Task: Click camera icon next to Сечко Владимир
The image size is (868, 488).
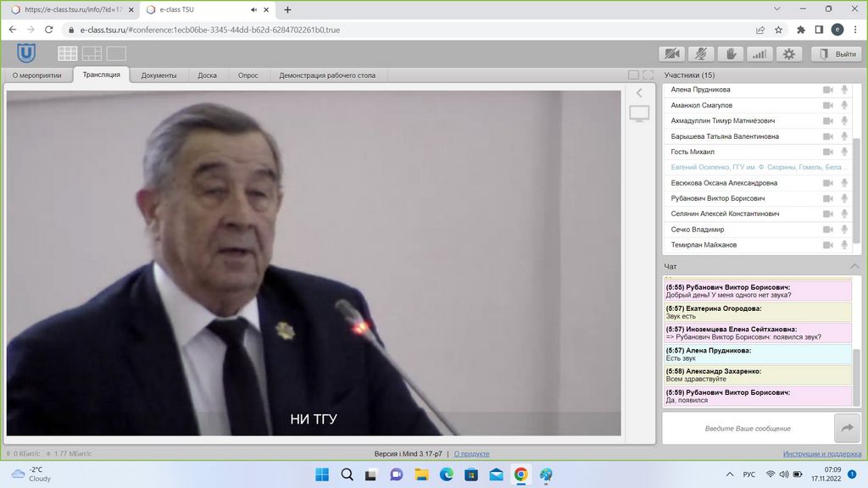Action: pyautogui.click(x=828, y=230)
